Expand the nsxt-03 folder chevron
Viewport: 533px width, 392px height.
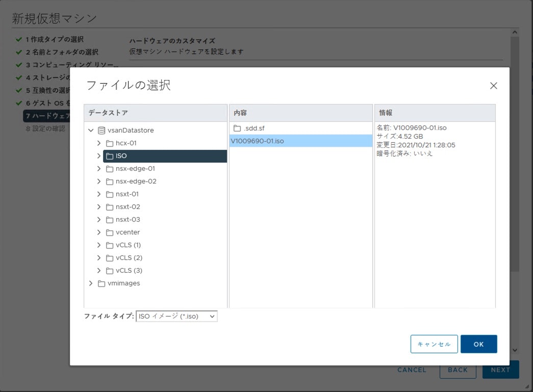click(x=98, y=219)
